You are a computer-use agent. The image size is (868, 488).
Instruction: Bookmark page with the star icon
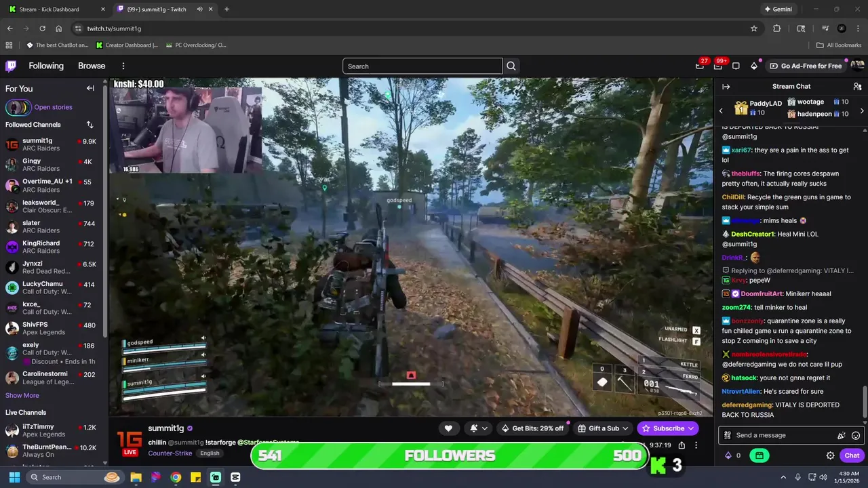pyautogui.click(x=754, y=28)
